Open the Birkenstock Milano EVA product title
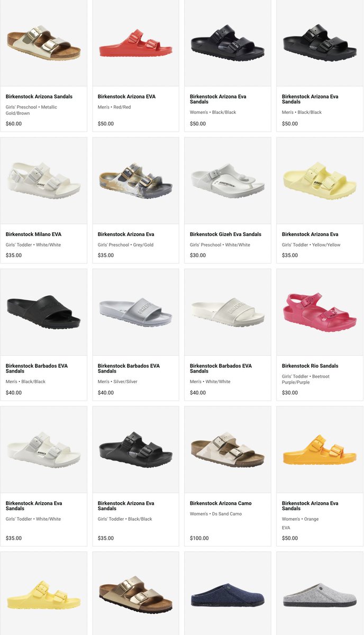 tap(34, 234)
